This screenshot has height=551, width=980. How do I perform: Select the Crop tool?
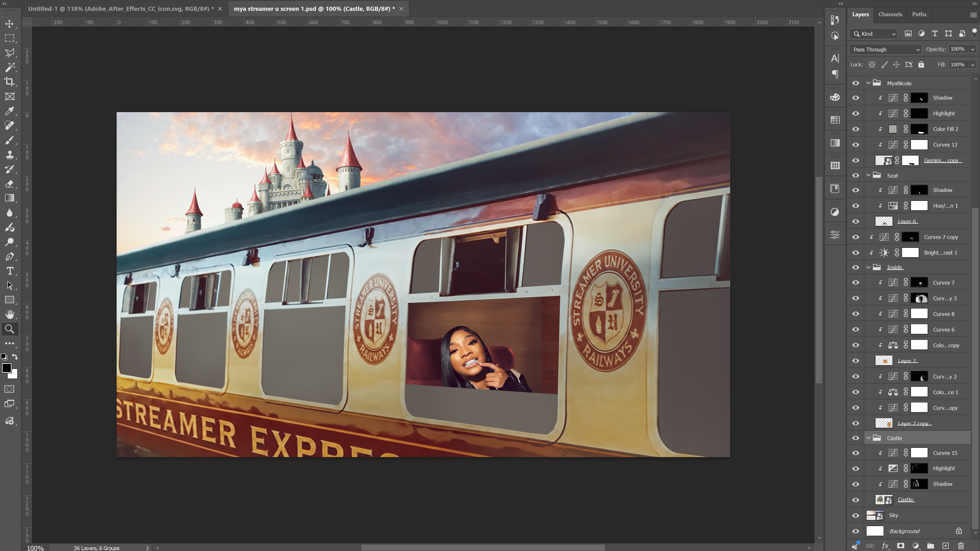click(x=10, y=82)
